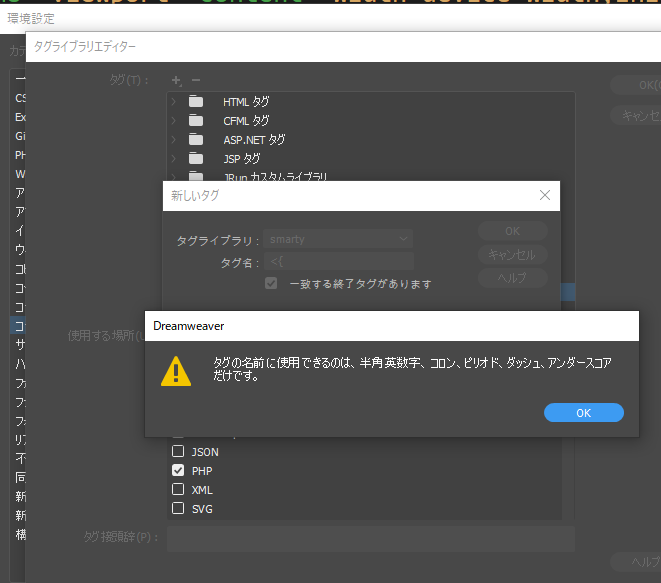661x583 pixels.
Task: Click the タグ接頭辞 input field
Action: click(x=371, y=538)
